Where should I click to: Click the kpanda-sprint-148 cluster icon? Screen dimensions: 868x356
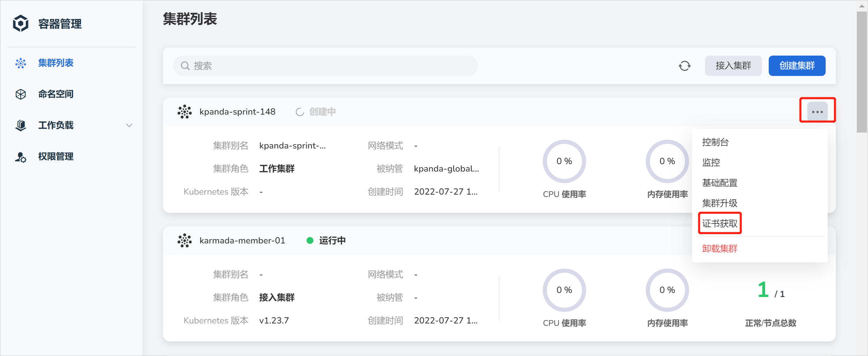click(x=185, y=112)
